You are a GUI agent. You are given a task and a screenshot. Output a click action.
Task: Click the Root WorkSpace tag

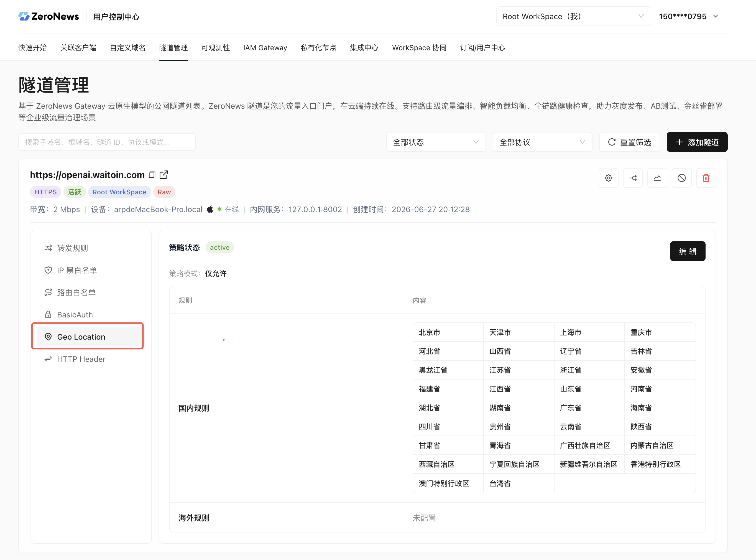tap(119, 192)
